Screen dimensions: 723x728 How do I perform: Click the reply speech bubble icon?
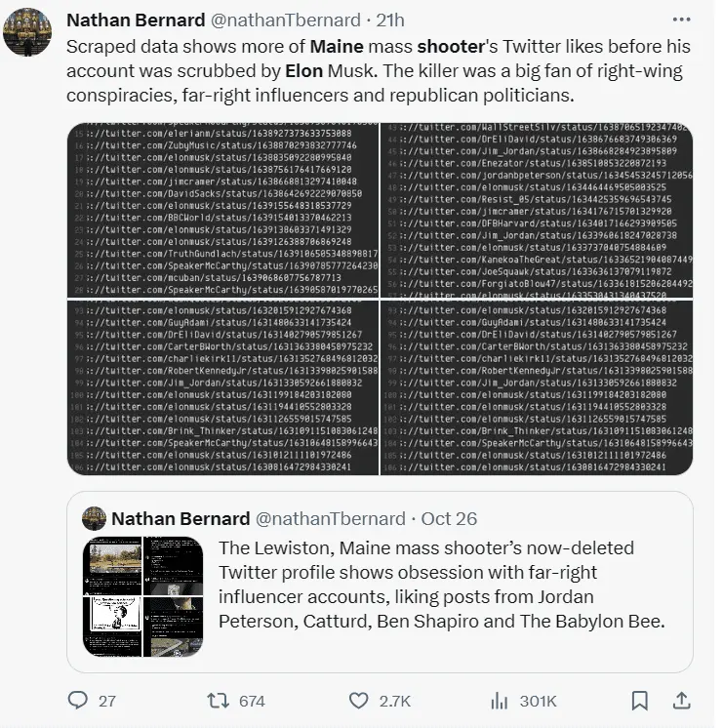[78, 700]
